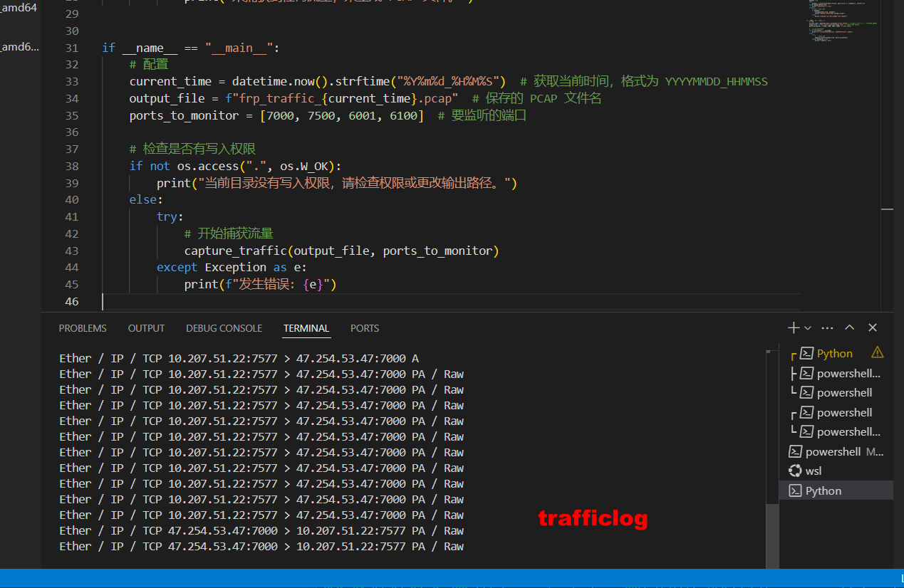904x588 pixels.
Task: Click the code minimap in the editor
Action: coord(841,21)
